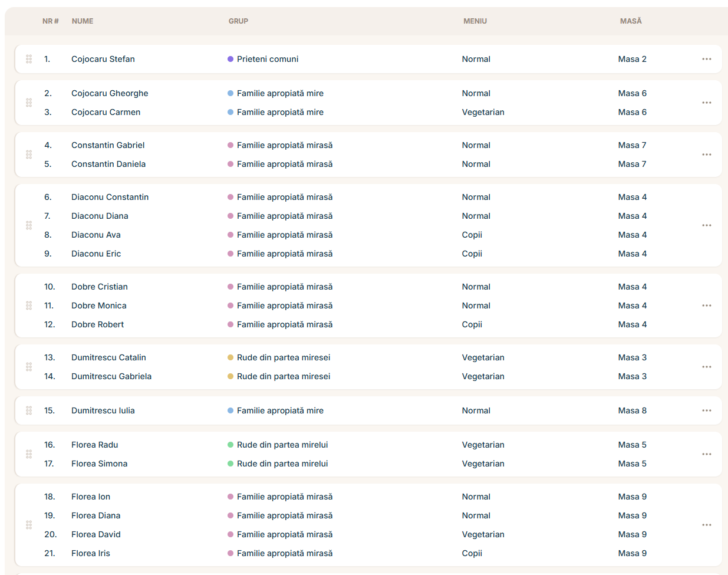Open menu type Vegetarian for Cojocaru Carmen
The width and height of the screenshot is (728, 575).
tap(483, 112)
